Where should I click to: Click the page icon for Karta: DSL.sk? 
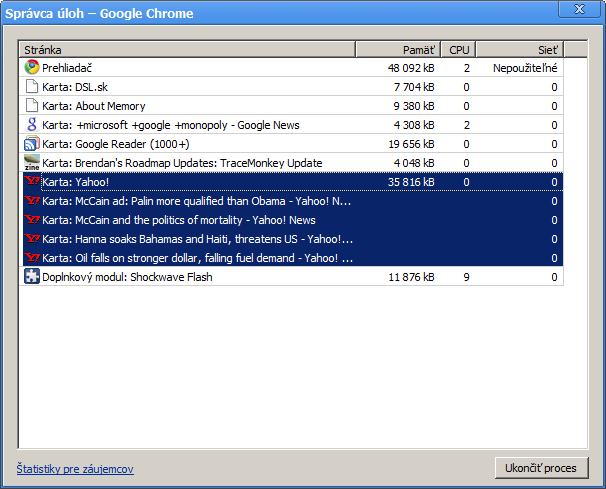pyautogui.click(x=32, y=87)
